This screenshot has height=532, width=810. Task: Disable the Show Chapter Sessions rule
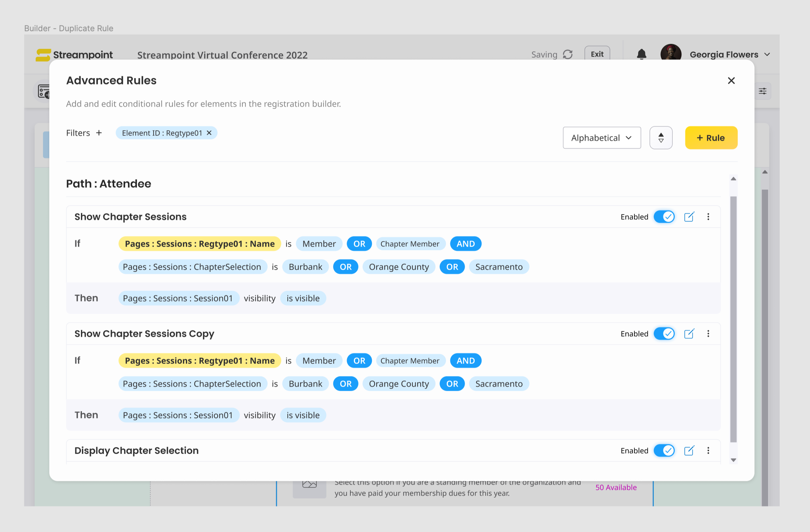pyautogui.click(x=664, y=217)
